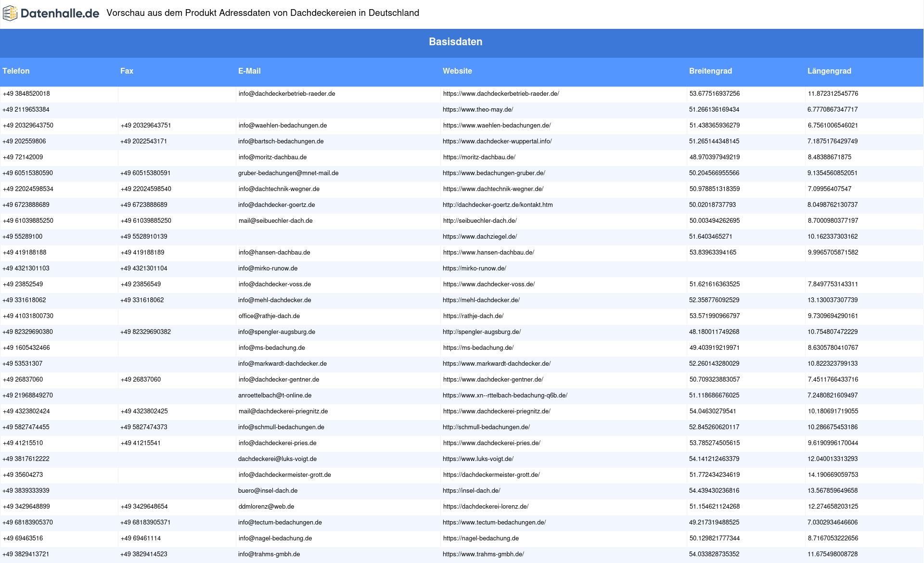Select email info@waehlen-bedachungen.de
This screenshot has width=924, height=563.
pos(282,126)
